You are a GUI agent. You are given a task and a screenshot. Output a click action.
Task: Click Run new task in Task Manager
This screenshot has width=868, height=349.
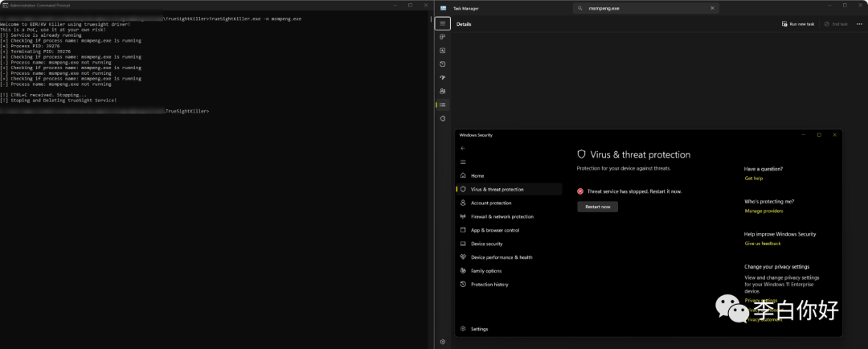798,24
